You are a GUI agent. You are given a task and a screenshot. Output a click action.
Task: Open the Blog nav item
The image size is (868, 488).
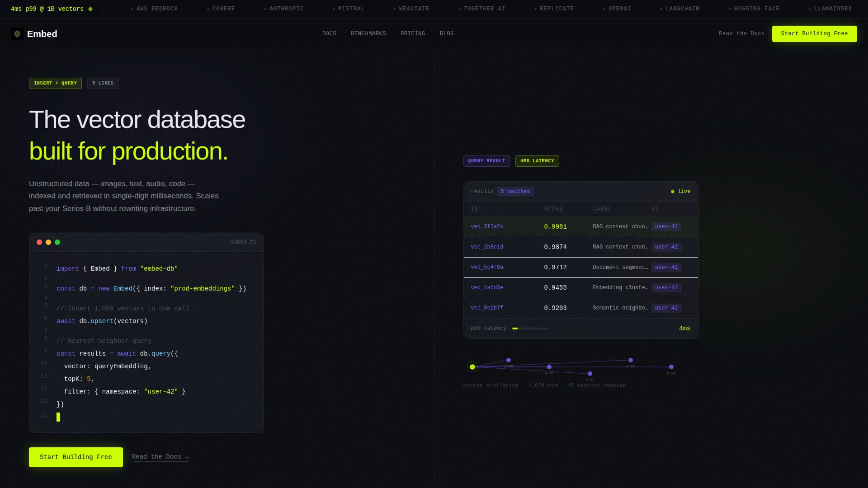point(447,34)
